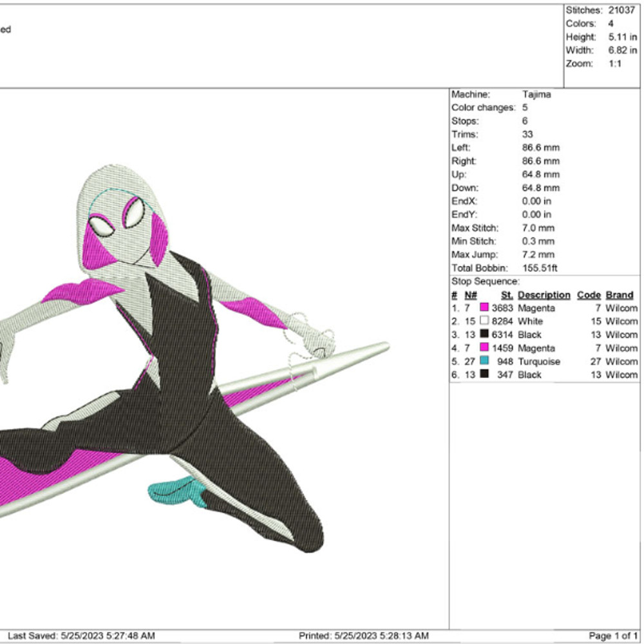The image size is (644, 644).
Task: Click the Code column header
Action: click(x=589, y=295)
